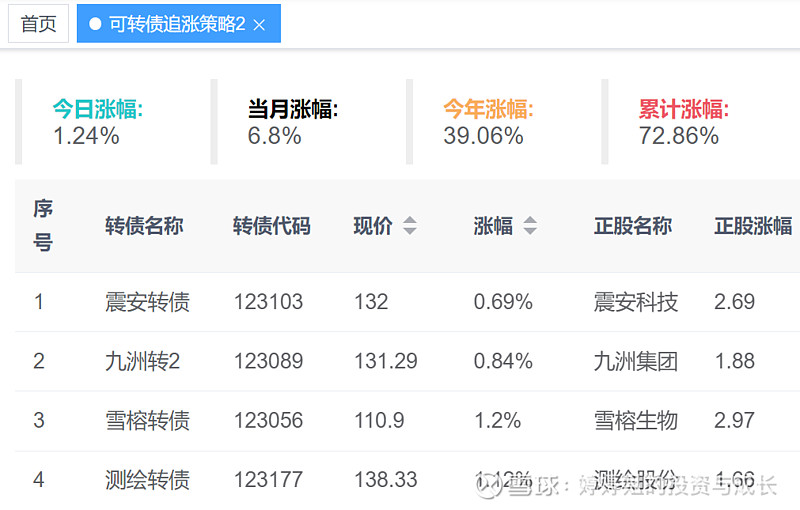Image resolution: width=800 pixels, height=510 pixels.
Task: Click price value 138.33
Action: pyautogui.click(x=386, y=480)
